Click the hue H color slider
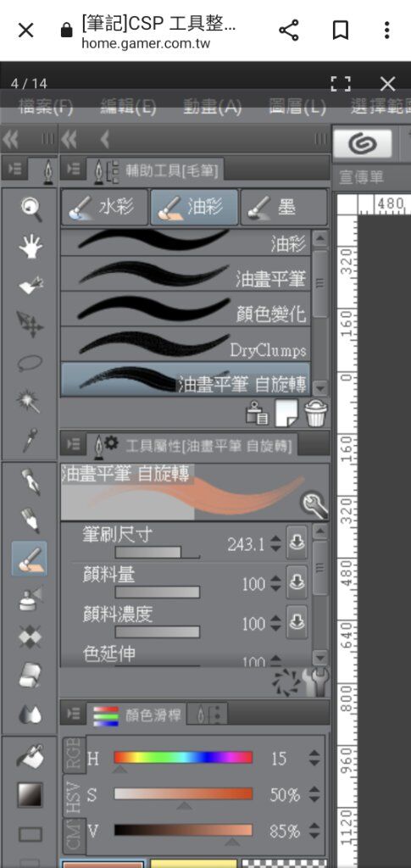 (183, 757)
